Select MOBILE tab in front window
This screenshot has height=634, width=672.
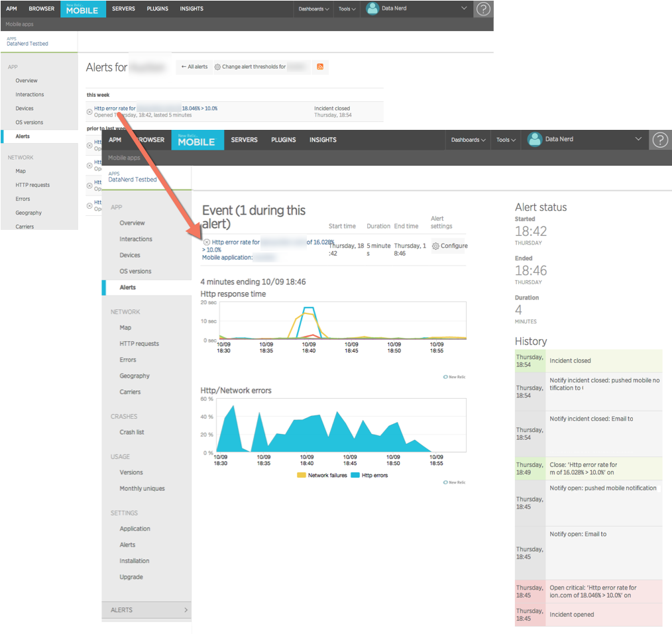197,140
